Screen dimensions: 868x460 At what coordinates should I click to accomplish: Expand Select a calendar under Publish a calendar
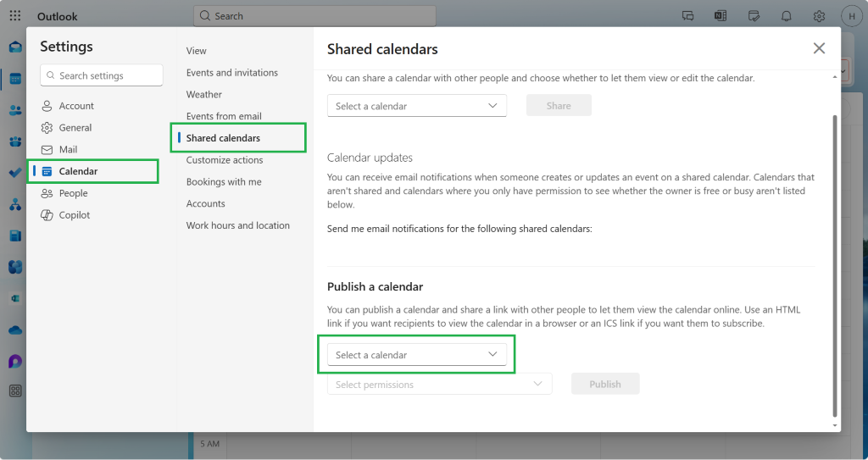[x=417, y=355]
